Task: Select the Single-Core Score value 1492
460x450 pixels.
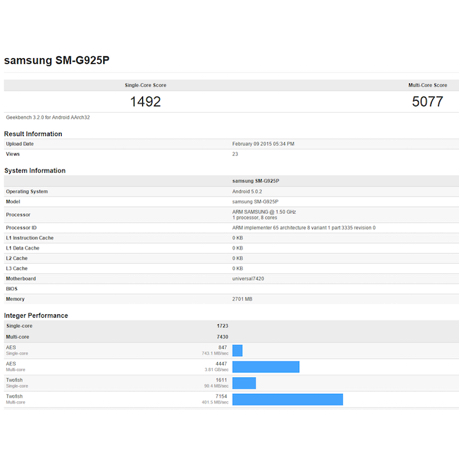Action: tap(145, 102)
